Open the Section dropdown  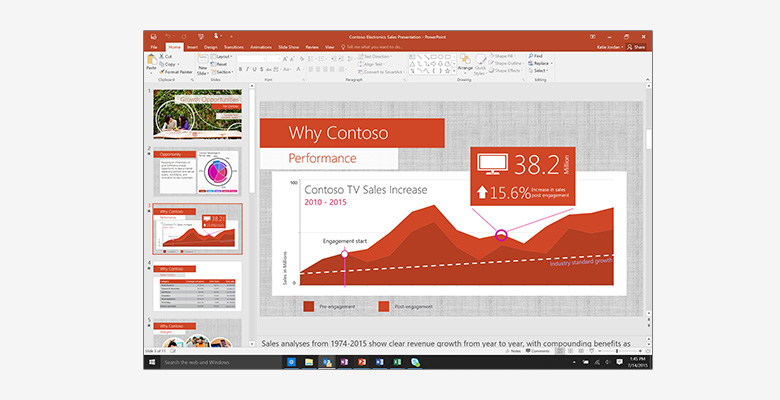[222, 72]
